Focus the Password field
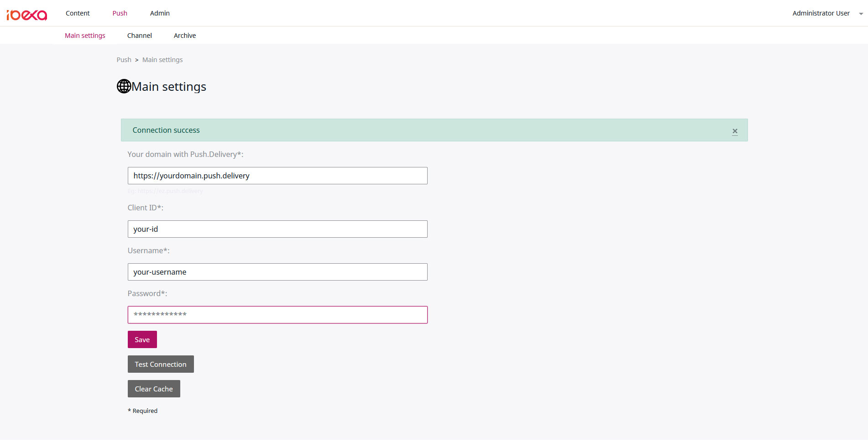The height and width of the screenshot is (443, 868). pyautogui.click(x=277, y=315)
